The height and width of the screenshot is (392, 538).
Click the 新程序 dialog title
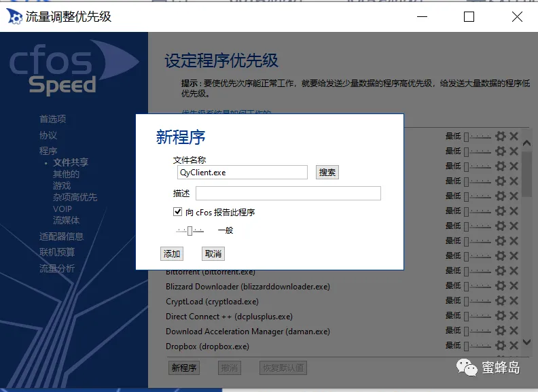pos(181,137)
